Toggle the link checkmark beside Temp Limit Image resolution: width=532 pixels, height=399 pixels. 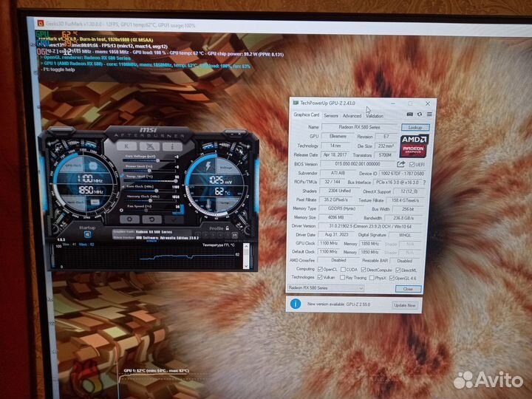tap(122, 176)
